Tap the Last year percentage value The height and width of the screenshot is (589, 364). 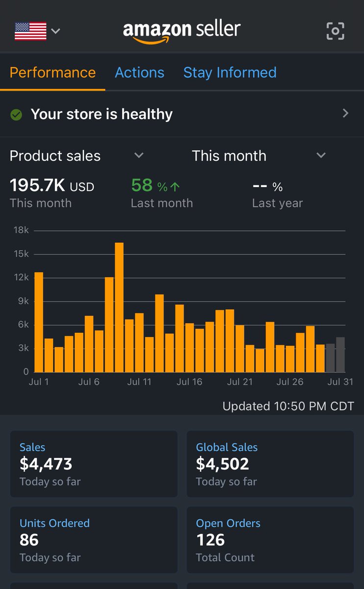pyautogui.click(x=267, y=187)
